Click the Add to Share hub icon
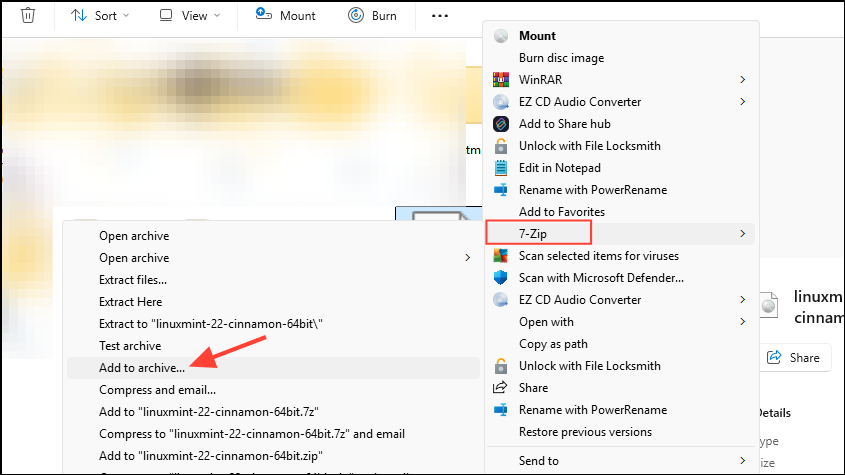Screen dimensions: 845x475 click(501, 124)
